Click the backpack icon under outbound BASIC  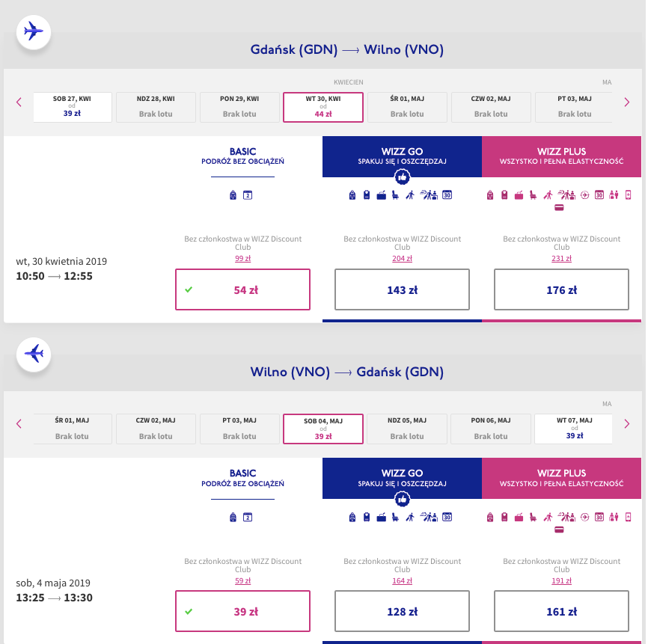click(x=233, y=195)
